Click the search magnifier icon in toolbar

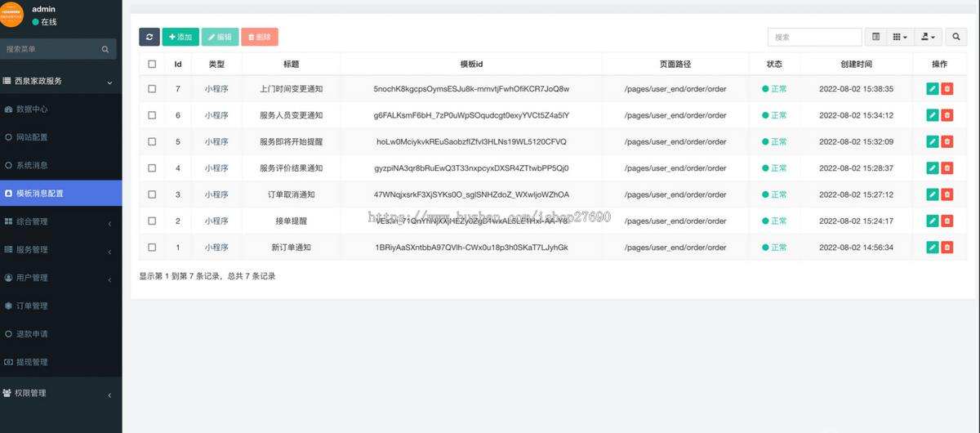click(x=956, y=37)
